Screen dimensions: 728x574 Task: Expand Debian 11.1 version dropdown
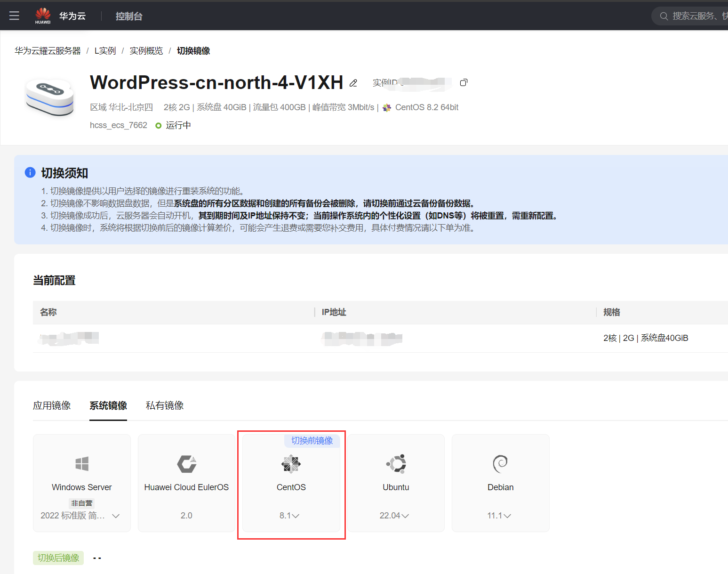click(x=507, y=516)
